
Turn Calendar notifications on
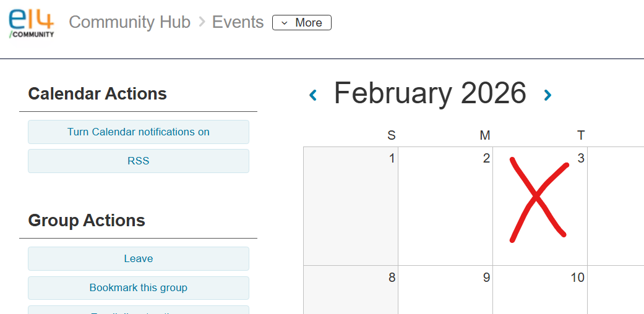139,132
